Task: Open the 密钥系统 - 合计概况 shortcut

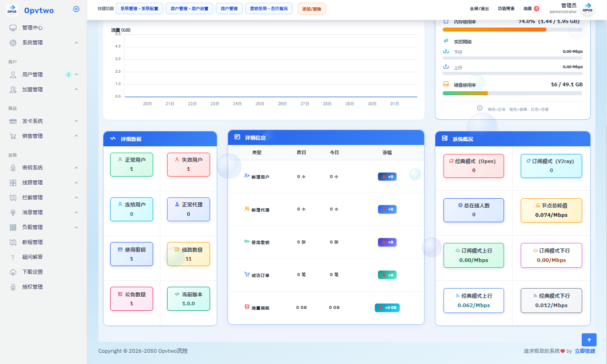Action: (x=269, y=9)
